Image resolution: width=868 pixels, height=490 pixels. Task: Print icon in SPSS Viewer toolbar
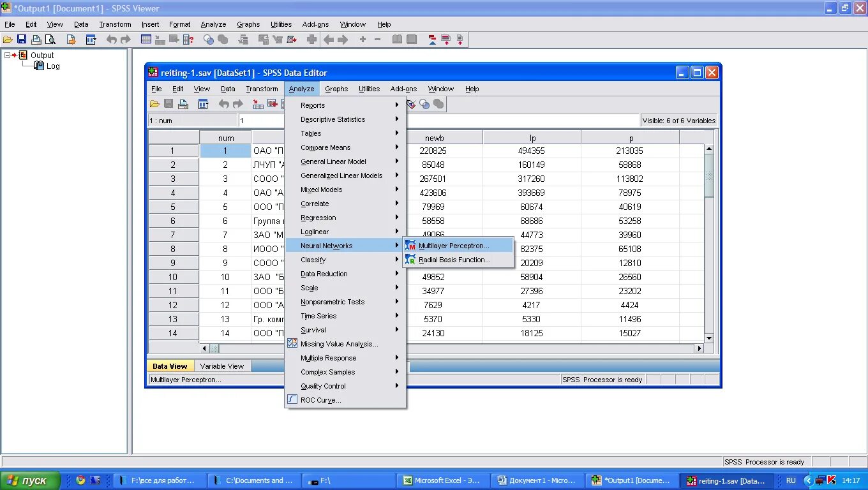pos(36,40)
